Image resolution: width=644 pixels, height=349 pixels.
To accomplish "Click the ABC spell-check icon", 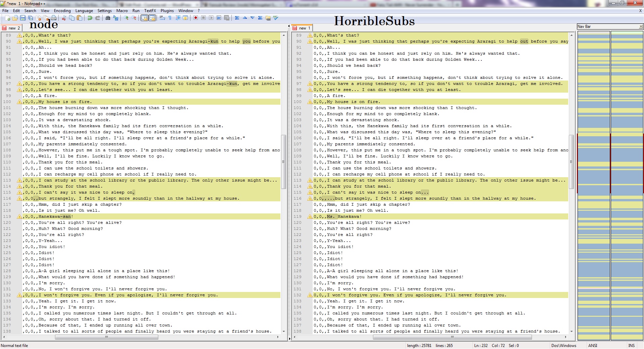I will click(276, 18).
